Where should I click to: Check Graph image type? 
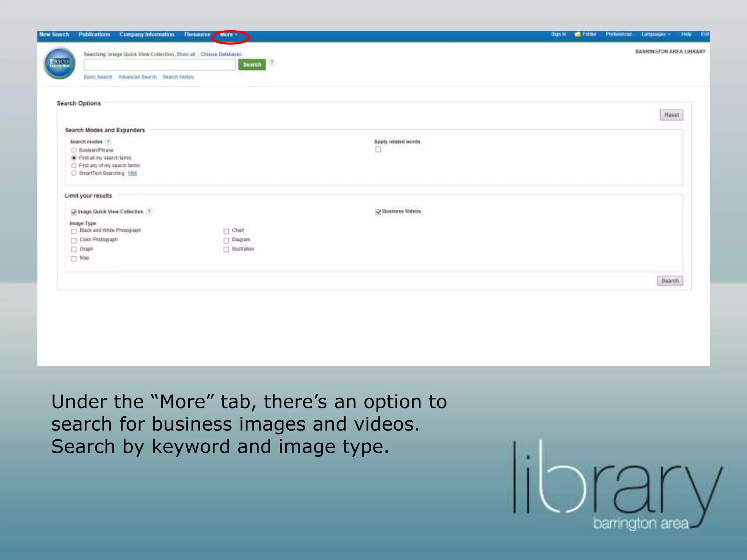[x=74, y=250]
